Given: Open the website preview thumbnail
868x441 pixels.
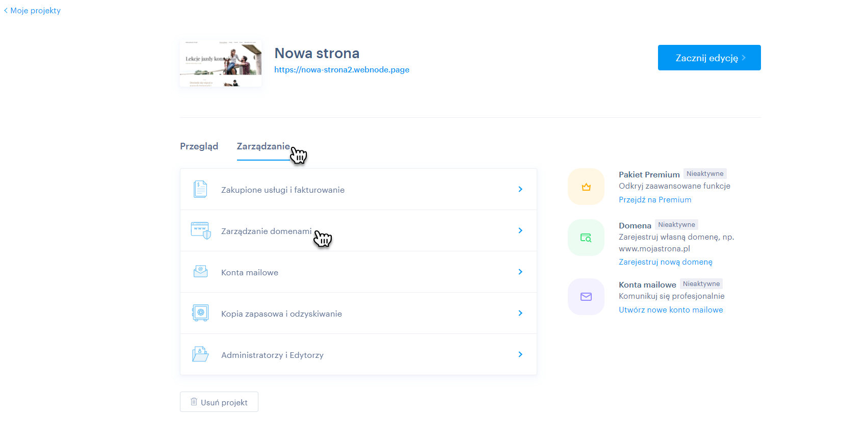Looking at the screenshot, I should coord(221,63).
